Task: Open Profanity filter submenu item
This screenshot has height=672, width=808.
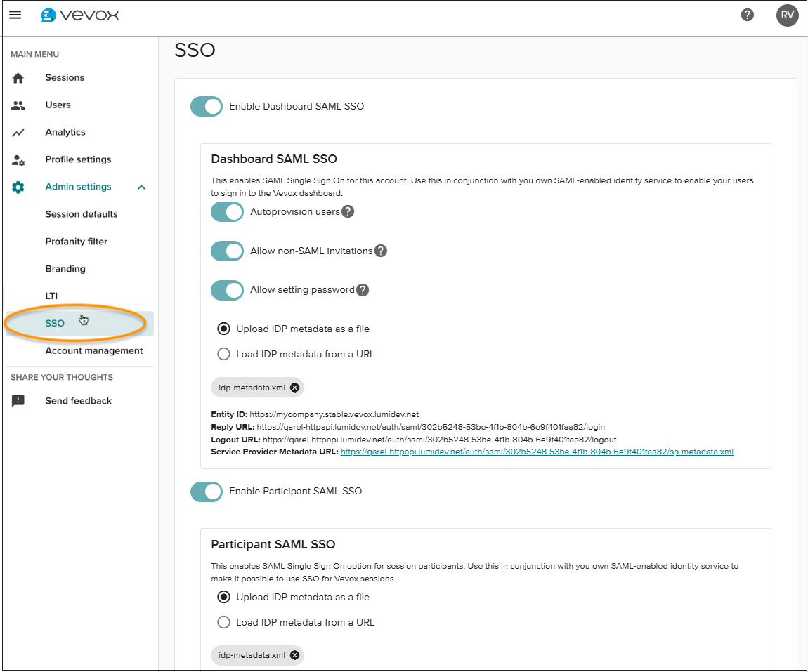Action: pyautogui.click(x=77, y=242)
